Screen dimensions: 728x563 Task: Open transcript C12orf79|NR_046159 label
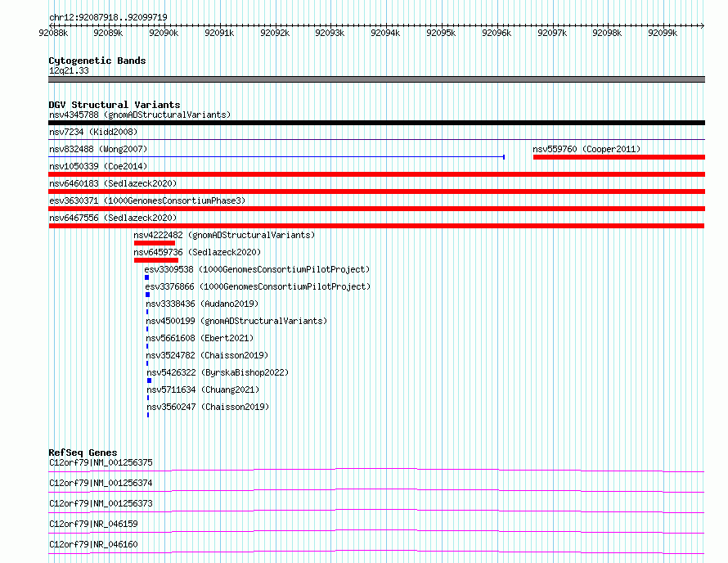tap(93, 524)
